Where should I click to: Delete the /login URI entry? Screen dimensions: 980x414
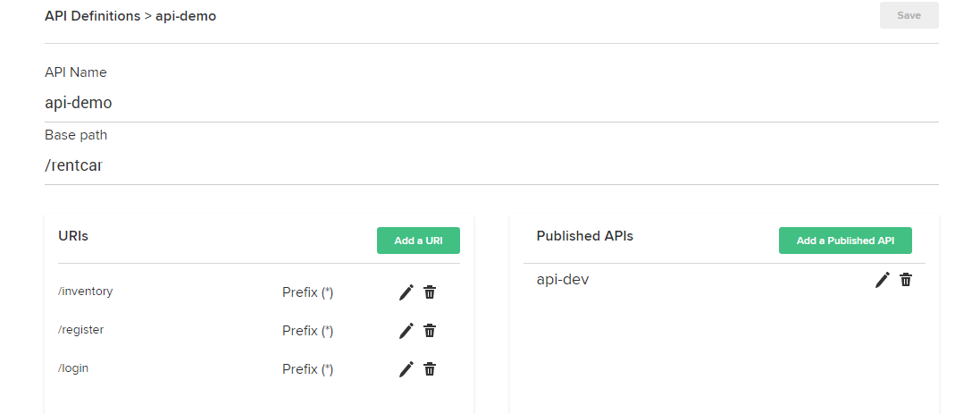(430, 369)
